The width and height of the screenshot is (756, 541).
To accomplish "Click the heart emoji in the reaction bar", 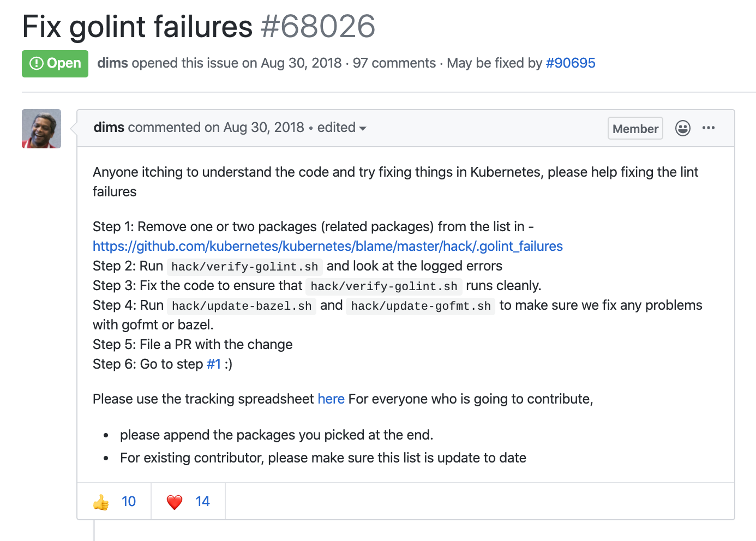I will coord(175,501).
